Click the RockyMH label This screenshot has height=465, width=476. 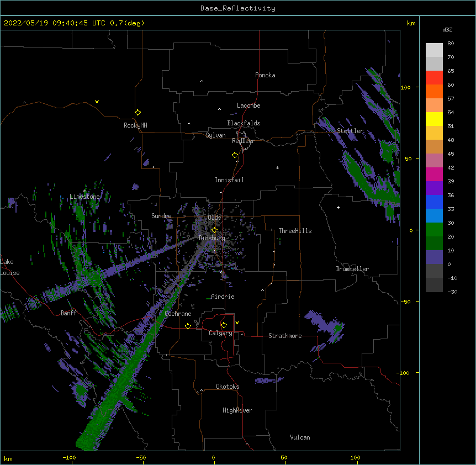tap(135, 125)
